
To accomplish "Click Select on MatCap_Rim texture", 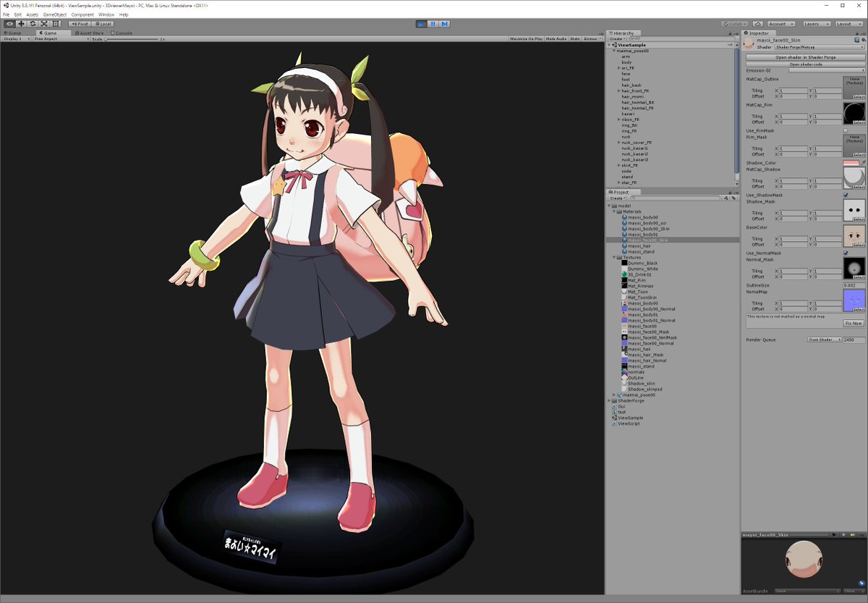I will 858,122.
